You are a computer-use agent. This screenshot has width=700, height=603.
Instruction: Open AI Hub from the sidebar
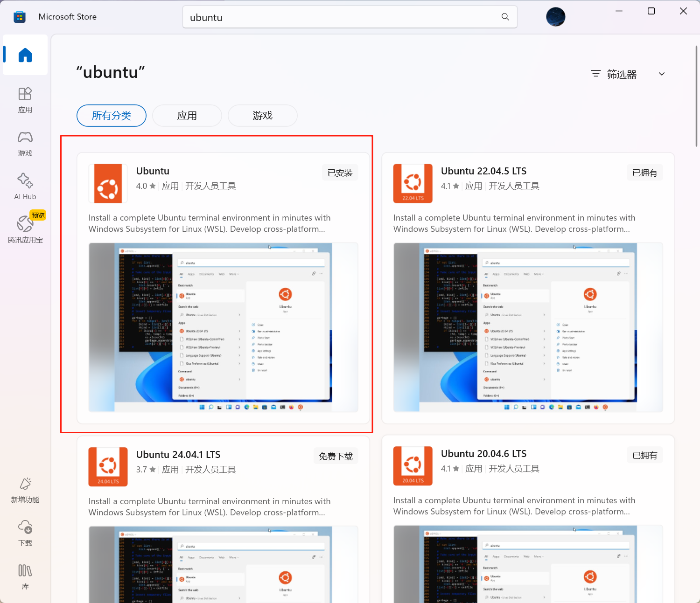tap(25, 187)
